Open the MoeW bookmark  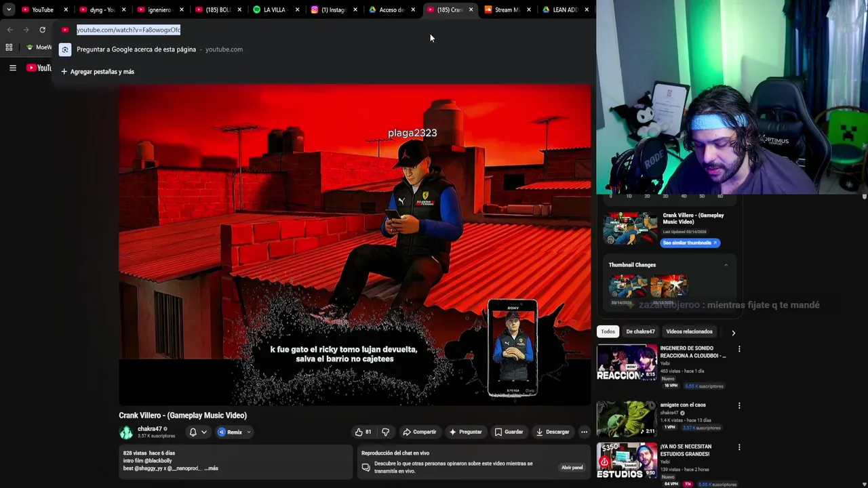point(39,47)
